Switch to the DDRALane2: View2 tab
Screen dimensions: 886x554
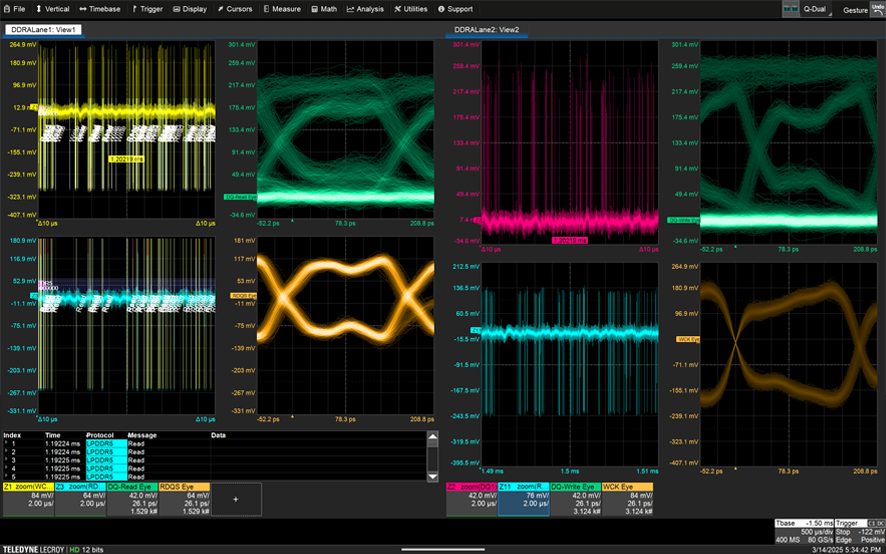coord(488,30)
